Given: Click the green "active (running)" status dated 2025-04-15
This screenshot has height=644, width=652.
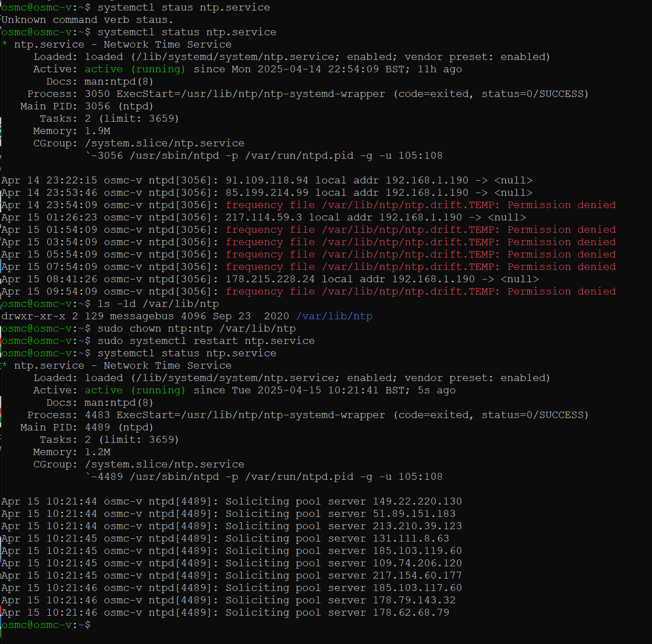Looking at the screenshot, I should point(135,390).
